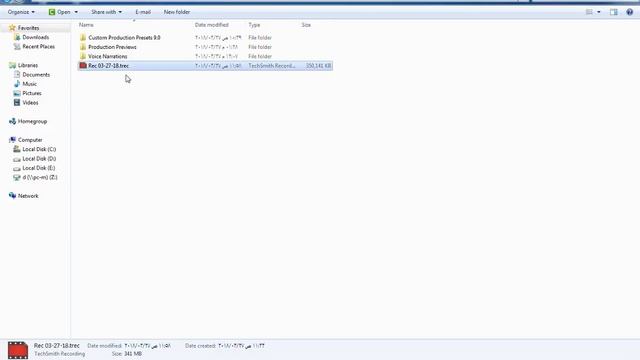Open the Documents library
Viewport: 640px width, 360px height.
tap(36, 75)
